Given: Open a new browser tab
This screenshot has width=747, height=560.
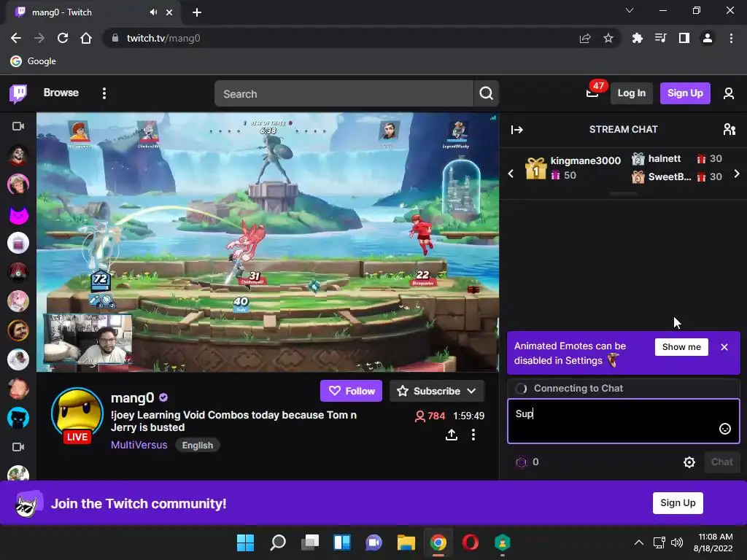Looking at the screenshot, I should 197,12.
